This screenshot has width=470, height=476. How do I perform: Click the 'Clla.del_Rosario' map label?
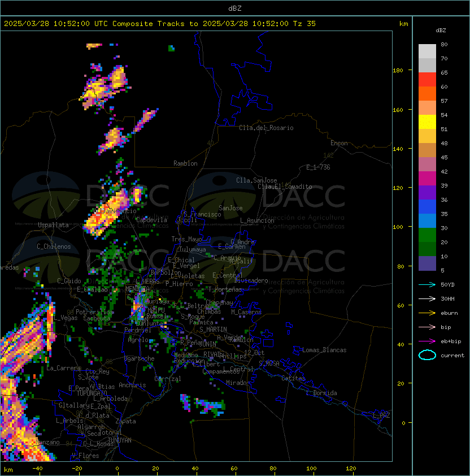point(266,128)
